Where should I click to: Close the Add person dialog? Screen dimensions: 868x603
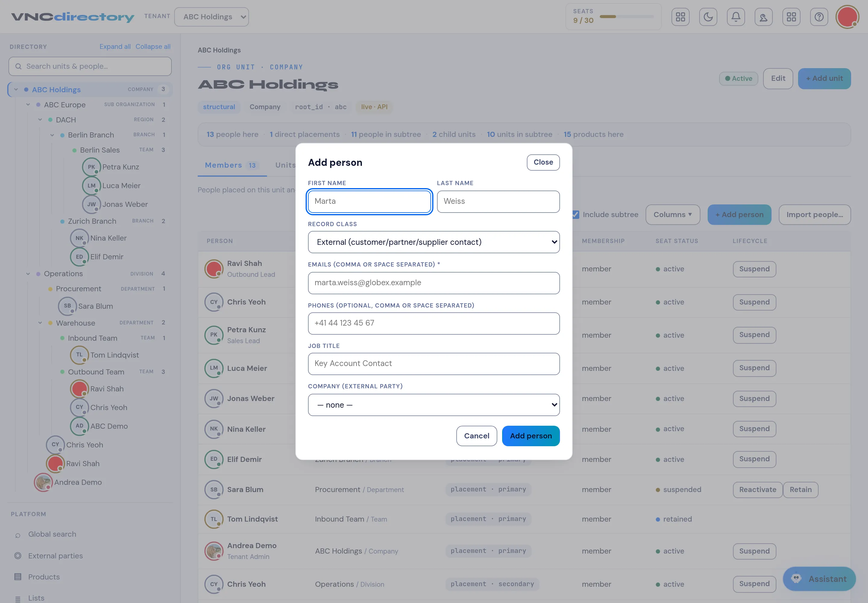click(543, 163)
